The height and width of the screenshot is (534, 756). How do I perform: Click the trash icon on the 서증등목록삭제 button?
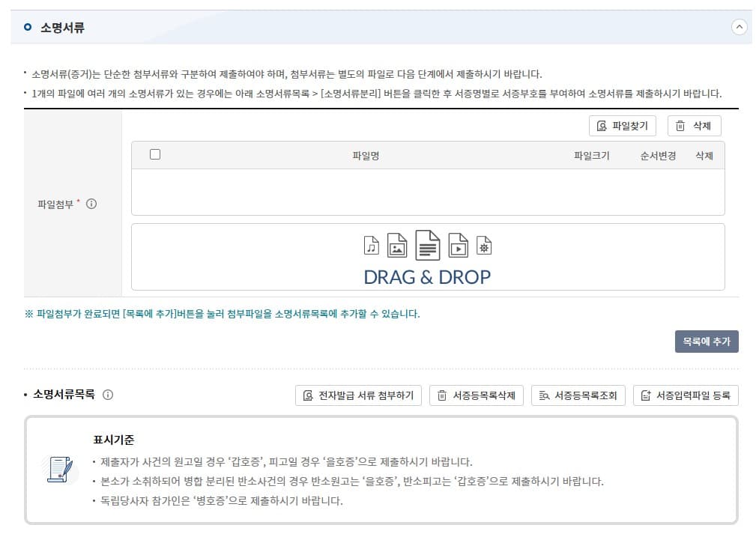click(441, 395)
